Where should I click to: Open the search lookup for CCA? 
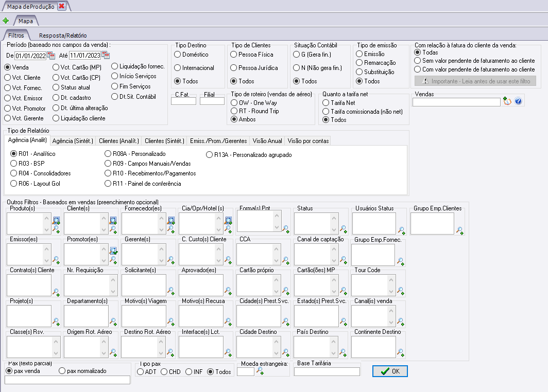(x=286, y=260)
